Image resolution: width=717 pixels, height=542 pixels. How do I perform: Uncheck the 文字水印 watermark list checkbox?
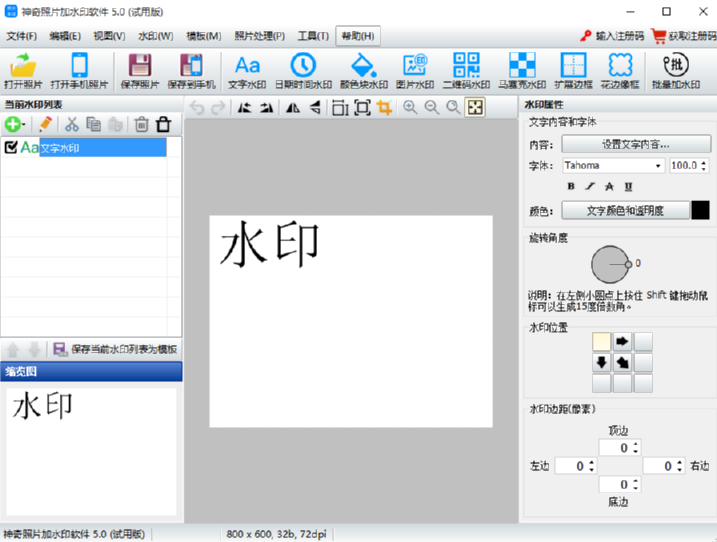coord(11,148)
